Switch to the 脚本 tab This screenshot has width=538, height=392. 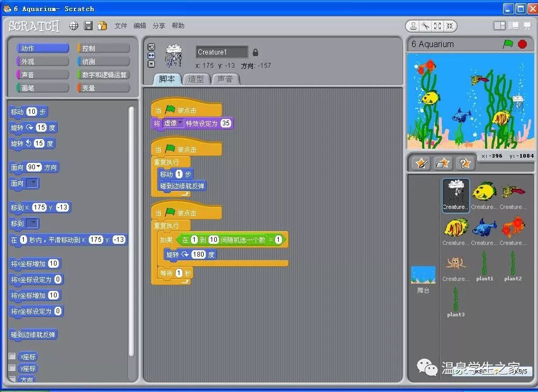click(x=167, y=79)
